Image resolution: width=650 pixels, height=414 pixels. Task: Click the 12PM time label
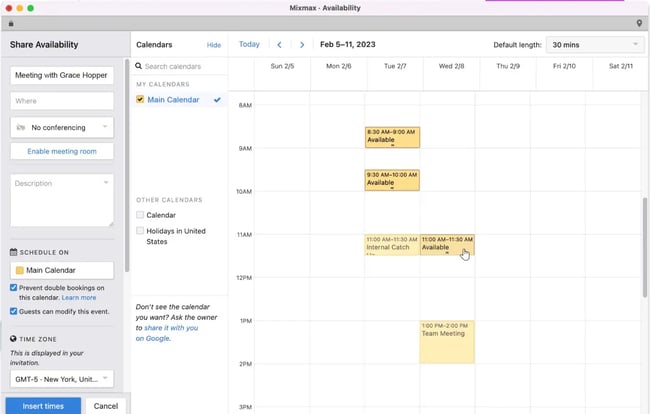pos(244,278)
